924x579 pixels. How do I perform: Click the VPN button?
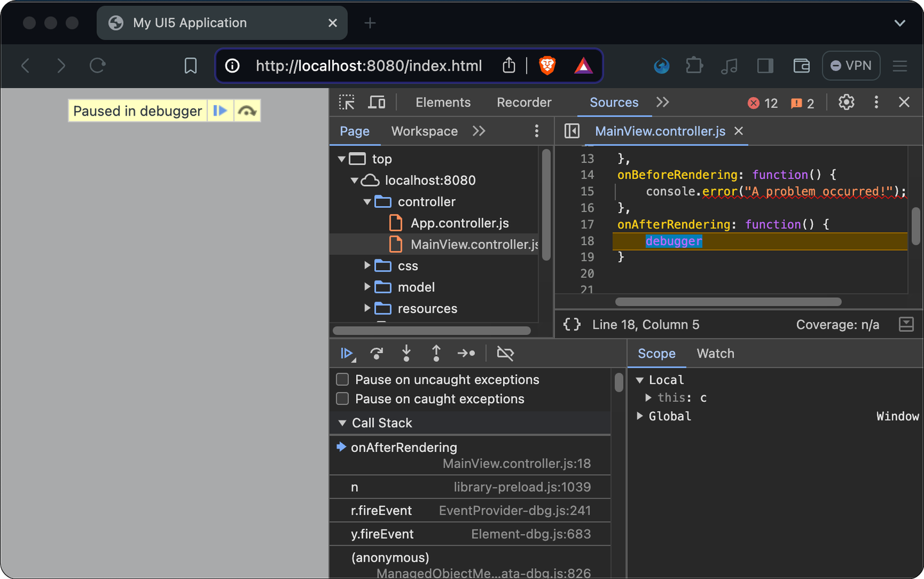(851, 65)
